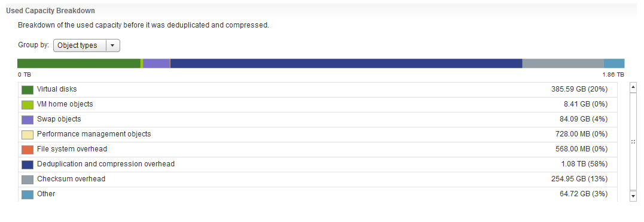Screen dimensions: 644x222
Task: Click the Swap objects purple swatch
Action: coord(28,120)
